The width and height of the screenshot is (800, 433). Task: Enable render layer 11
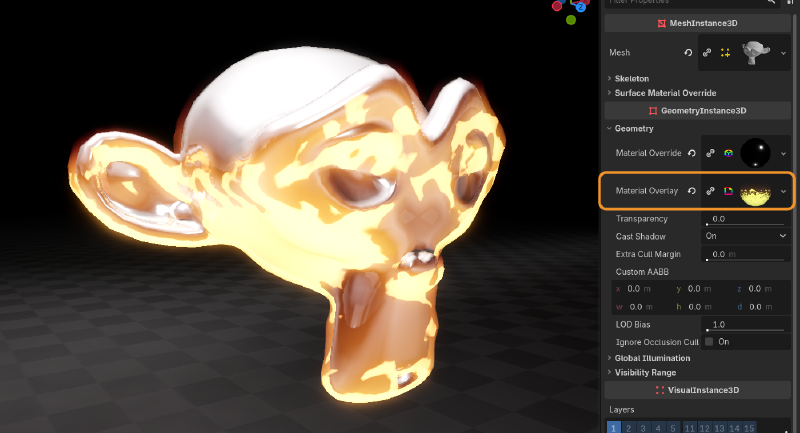click(x=690, y=427)
